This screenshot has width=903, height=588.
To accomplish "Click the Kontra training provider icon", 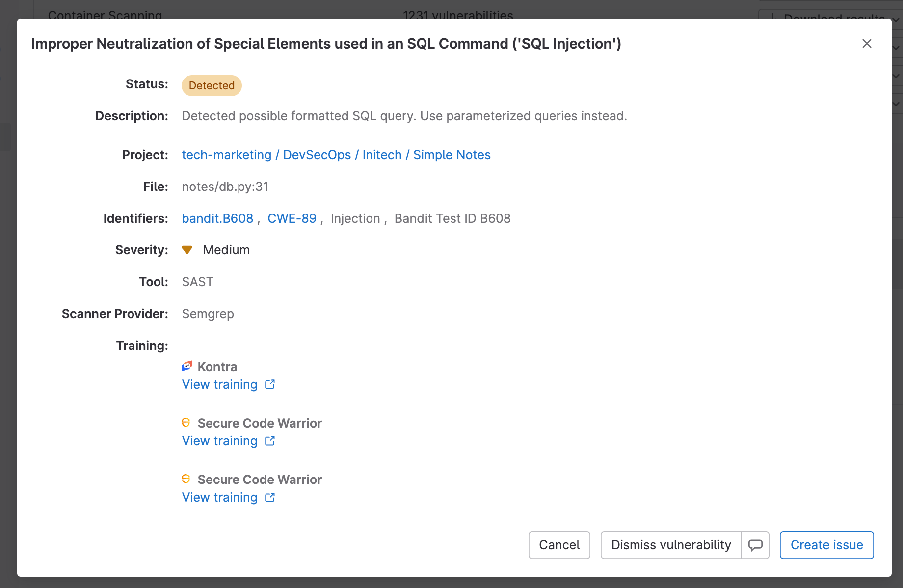I will (187, 366).
